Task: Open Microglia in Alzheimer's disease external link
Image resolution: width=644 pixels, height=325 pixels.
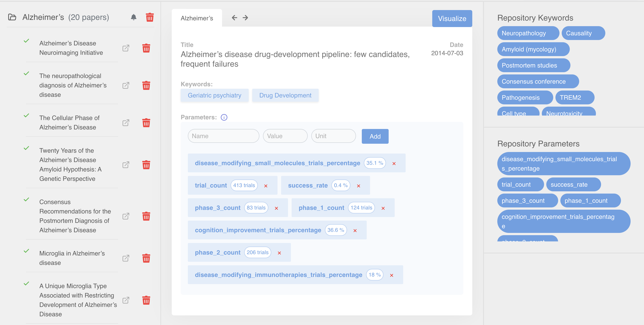Action: click(126, 258)
